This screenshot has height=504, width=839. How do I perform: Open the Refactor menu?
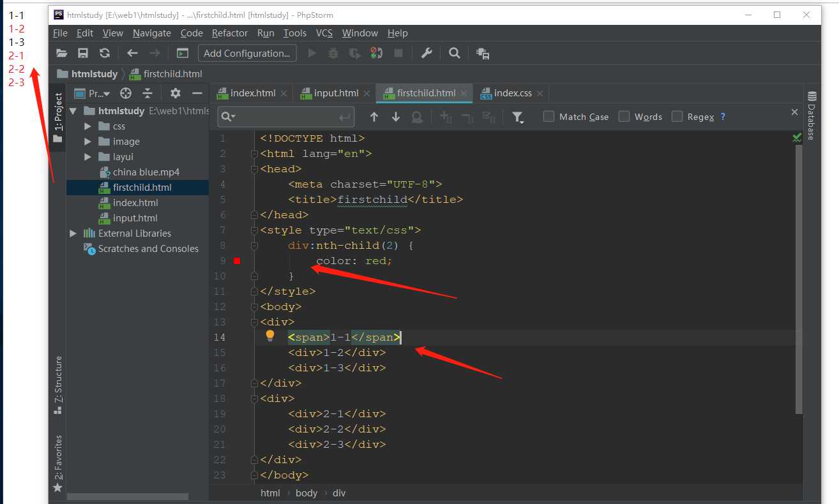pos(230,33)
